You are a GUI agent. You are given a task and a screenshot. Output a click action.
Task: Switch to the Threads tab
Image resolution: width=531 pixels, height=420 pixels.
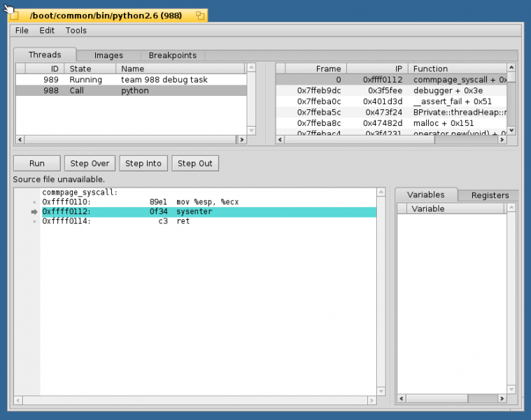click(45, 55)
